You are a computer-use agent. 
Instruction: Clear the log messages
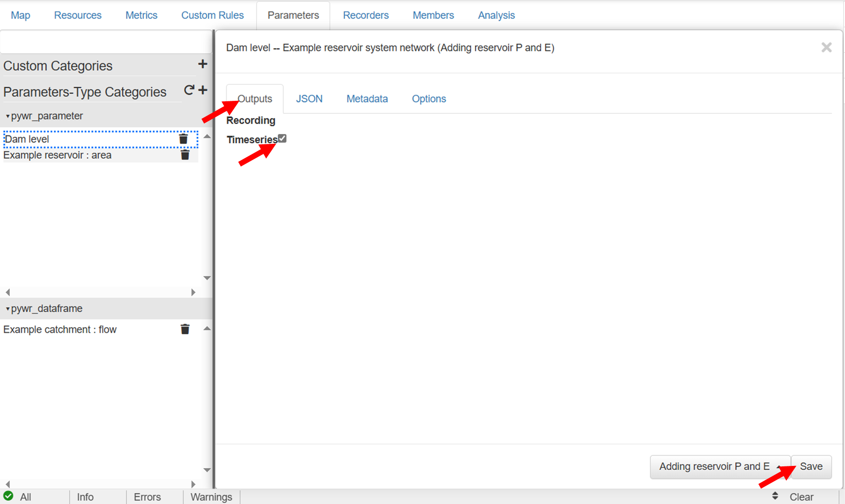pos(801,497)
